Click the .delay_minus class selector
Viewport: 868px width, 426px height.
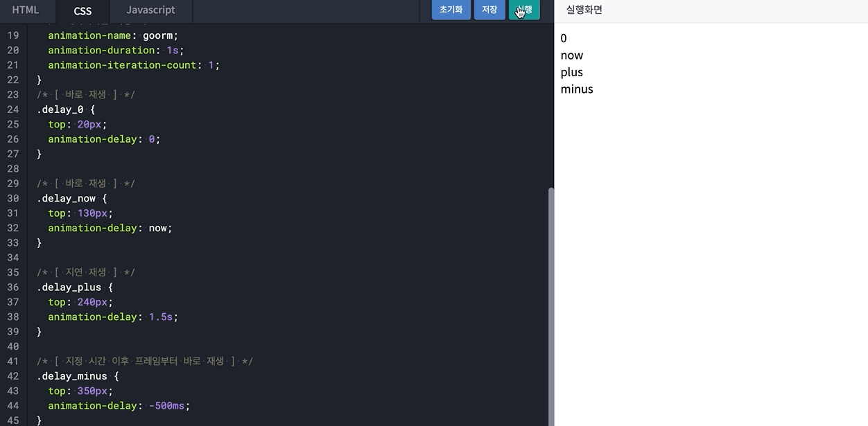point(72,375)
